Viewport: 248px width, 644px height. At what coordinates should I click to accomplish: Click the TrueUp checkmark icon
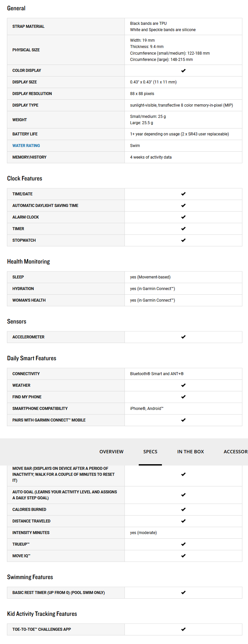pyautogui.click(x=183, y=544)
